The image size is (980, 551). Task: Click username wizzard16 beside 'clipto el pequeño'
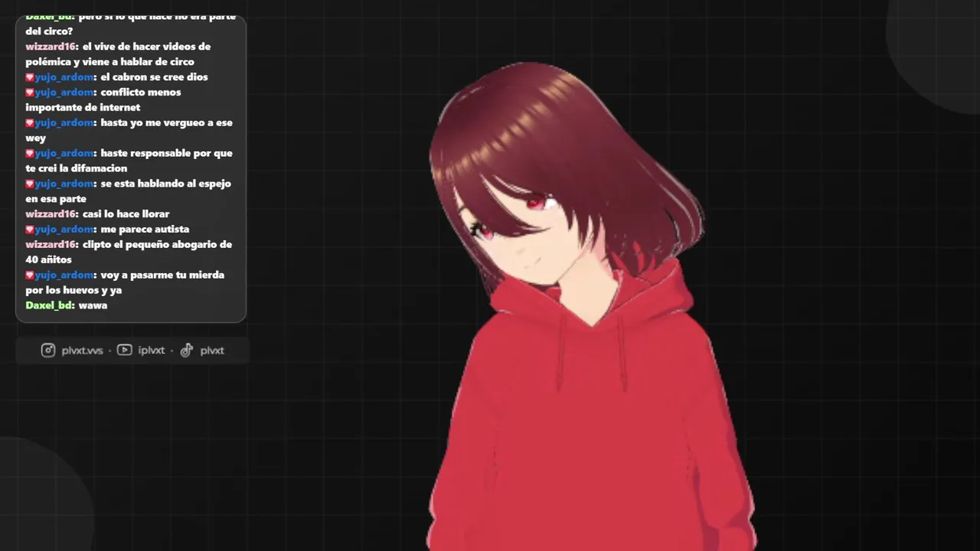coord(51,245)
